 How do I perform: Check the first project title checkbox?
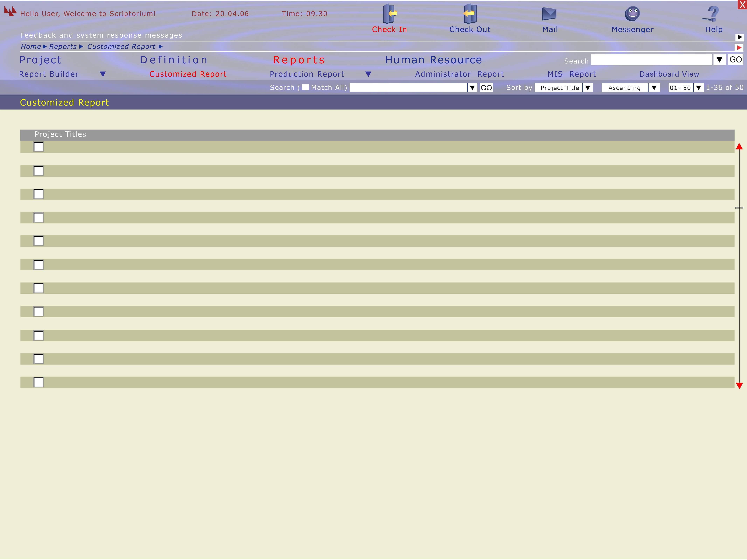click(x=39, y=147)
